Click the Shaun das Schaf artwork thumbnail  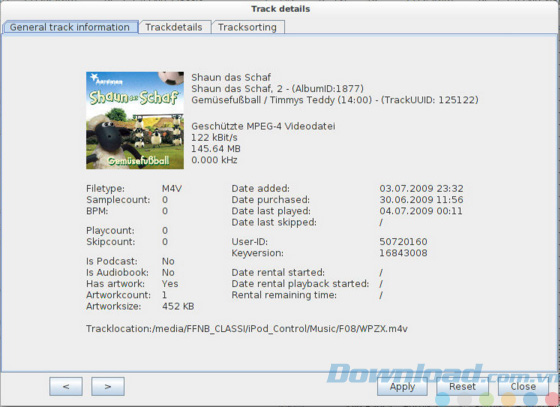pyautogui.click(x=135, y=120)
